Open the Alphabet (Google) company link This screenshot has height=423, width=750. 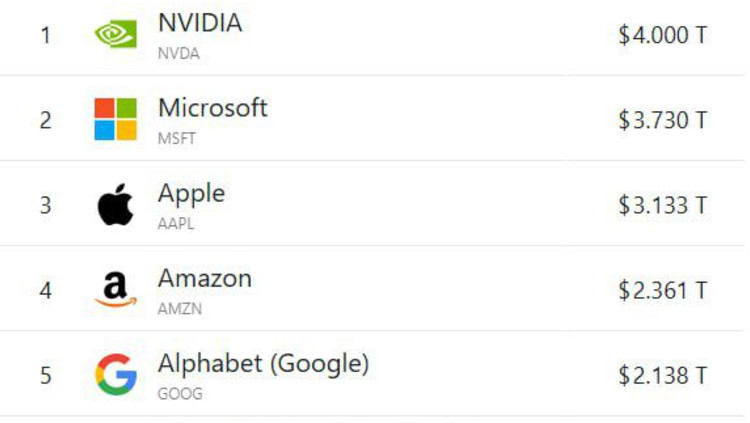263,364
